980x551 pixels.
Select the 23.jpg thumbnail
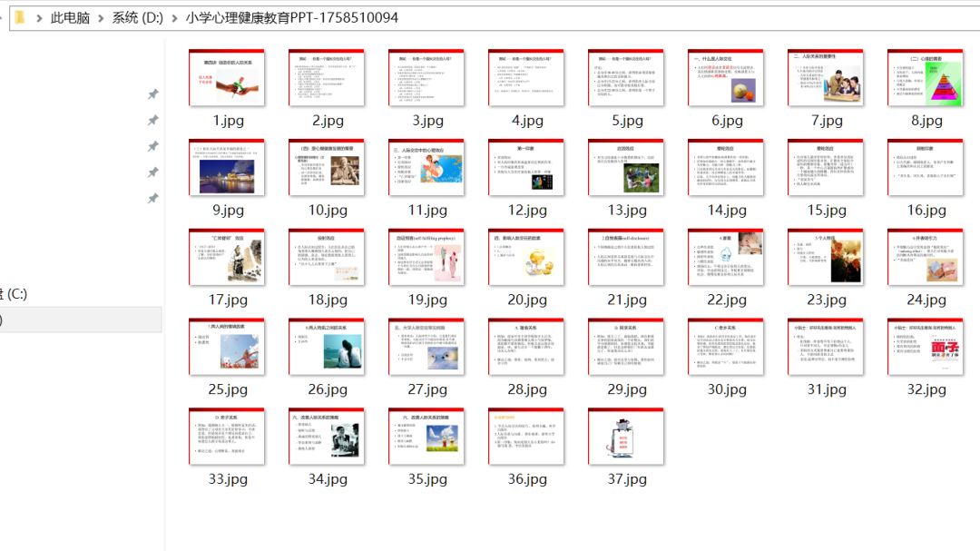click(x=826, y=257)
